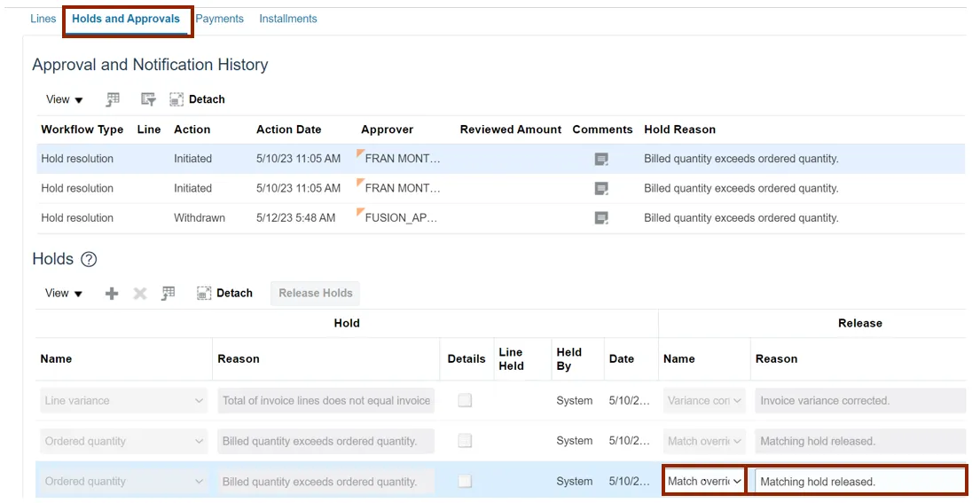Open the Lines tab
Viewport: 980px width, 503px height.
click(43, 19)
